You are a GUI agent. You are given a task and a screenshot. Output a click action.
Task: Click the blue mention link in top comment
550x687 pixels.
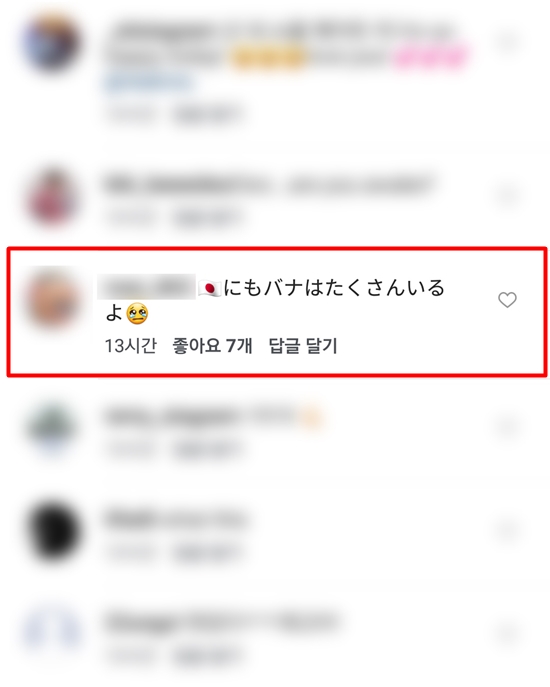(x=148, y=82)
